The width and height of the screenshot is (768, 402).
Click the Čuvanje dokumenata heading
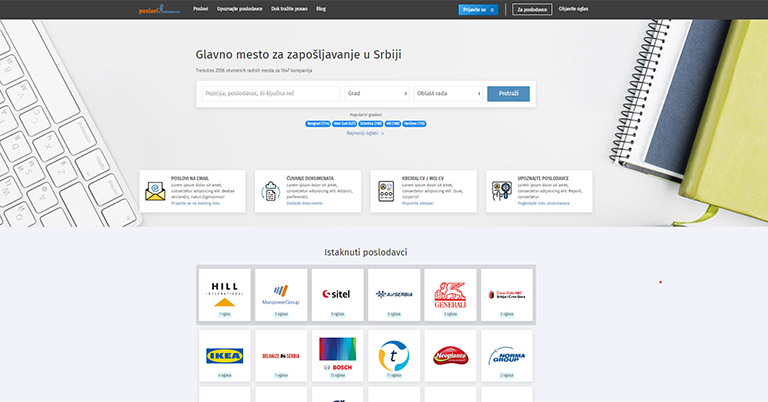(x=310, y=179)
